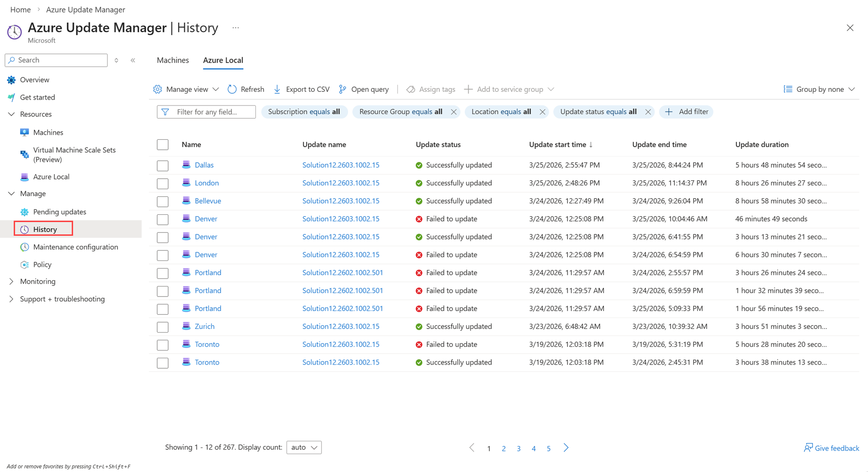Expand Support + troubleshooting section
This screenshot has height=472, width=868.
coord(11,299)
